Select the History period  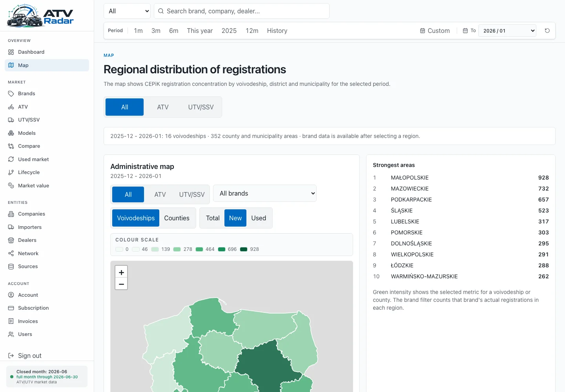[x=277, y=31]
